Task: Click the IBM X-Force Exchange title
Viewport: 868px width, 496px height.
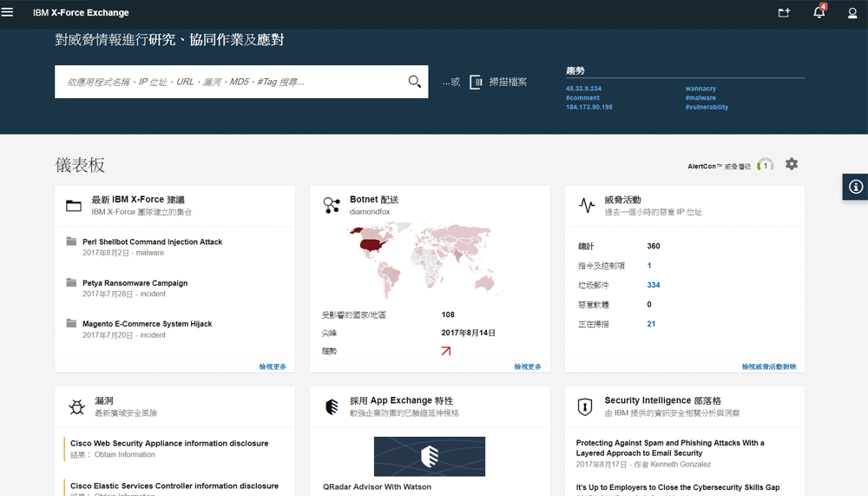Action: coord(81,12)
